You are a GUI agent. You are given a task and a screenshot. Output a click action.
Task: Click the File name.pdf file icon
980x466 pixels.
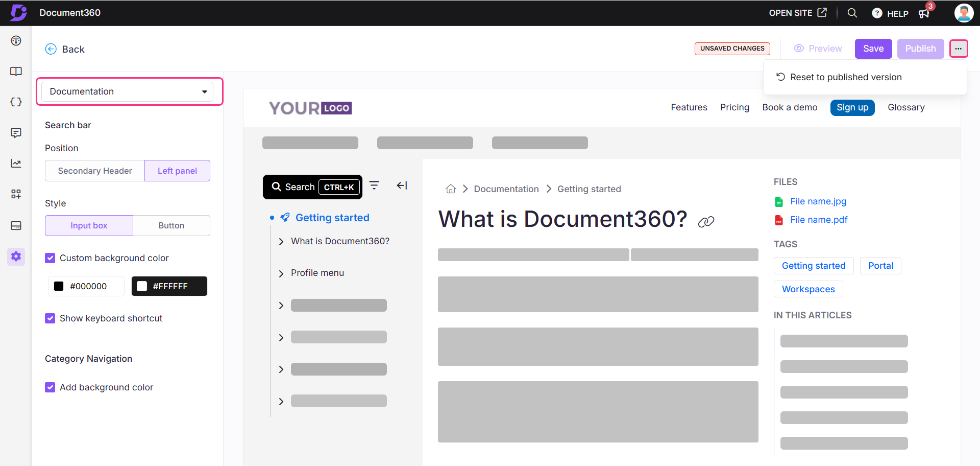tap(779, 220)
